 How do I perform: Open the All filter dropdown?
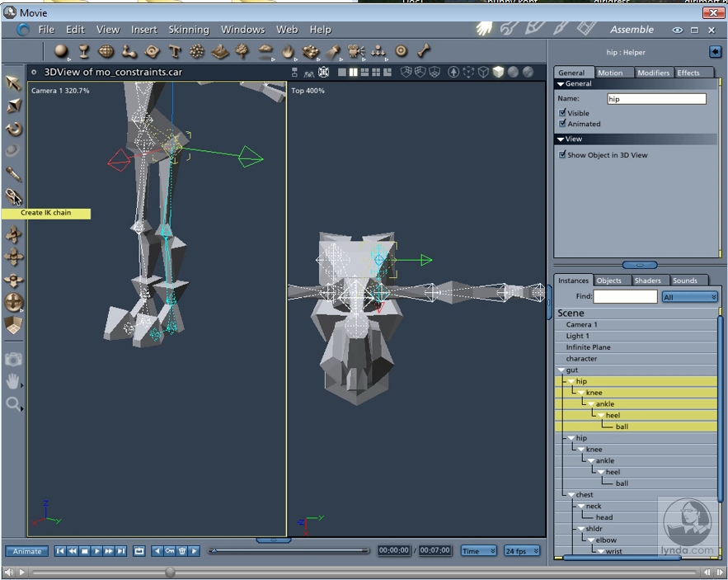[689, 297]
